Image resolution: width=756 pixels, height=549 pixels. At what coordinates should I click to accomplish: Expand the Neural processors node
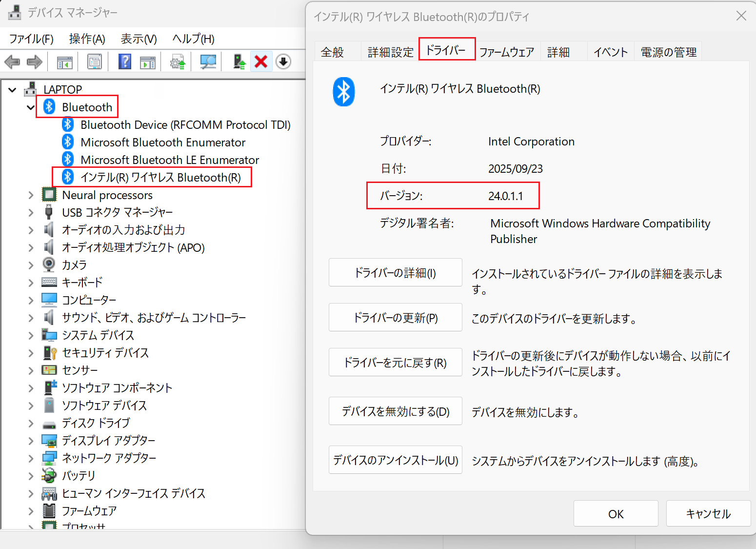tap(31, 195)
